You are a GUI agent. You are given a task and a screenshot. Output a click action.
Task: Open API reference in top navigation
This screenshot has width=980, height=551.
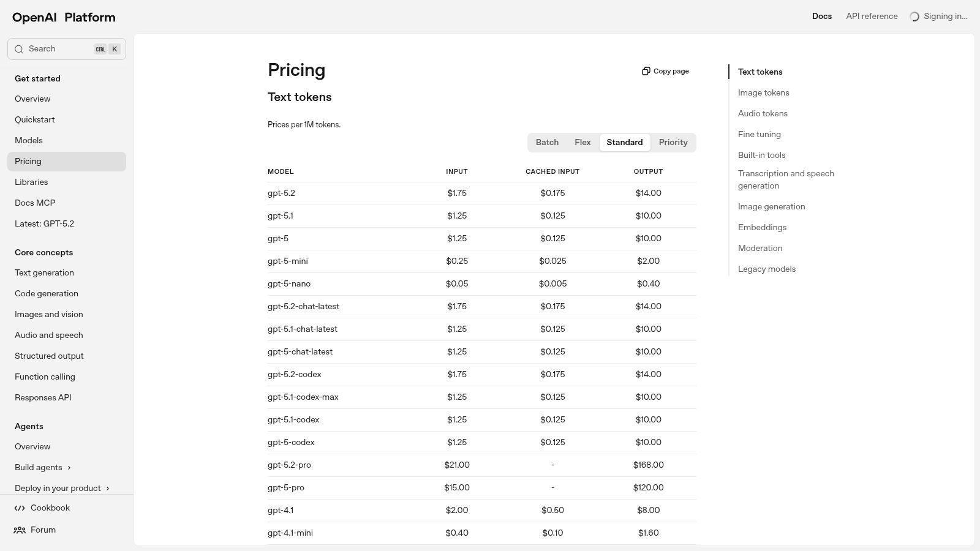pyautogui.click(x=872, y=17)
